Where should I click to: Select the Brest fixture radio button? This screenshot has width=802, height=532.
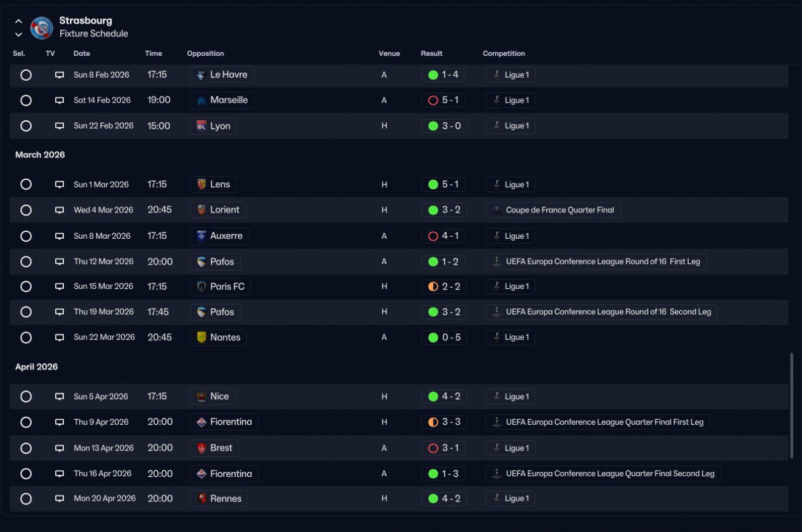point(26,448)
